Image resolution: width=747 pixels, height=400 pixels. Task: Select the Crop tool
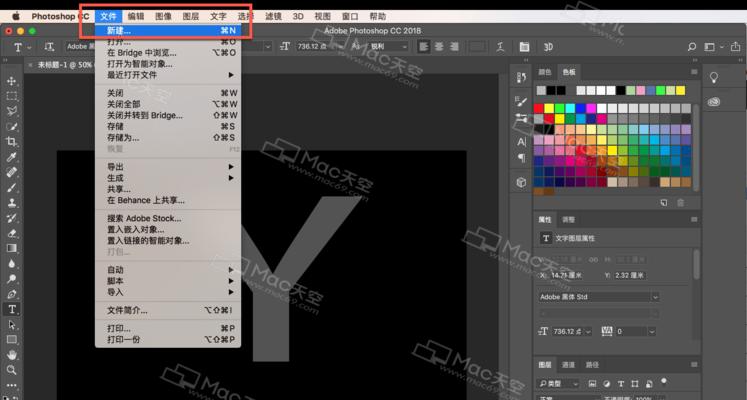[x=11, y=142]
